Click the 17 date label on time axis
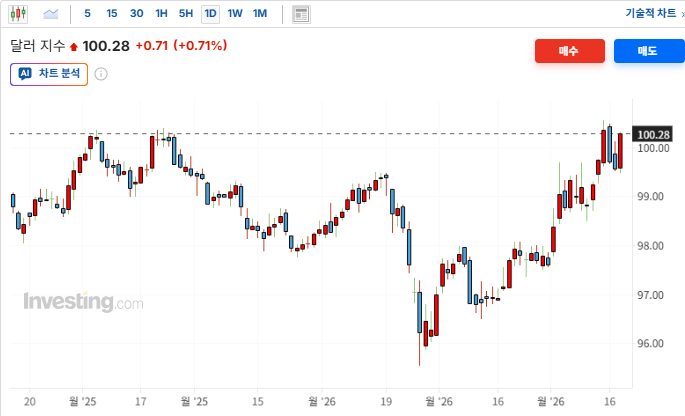The height and width of the screenshot is (416, 685). click(141, 401)
